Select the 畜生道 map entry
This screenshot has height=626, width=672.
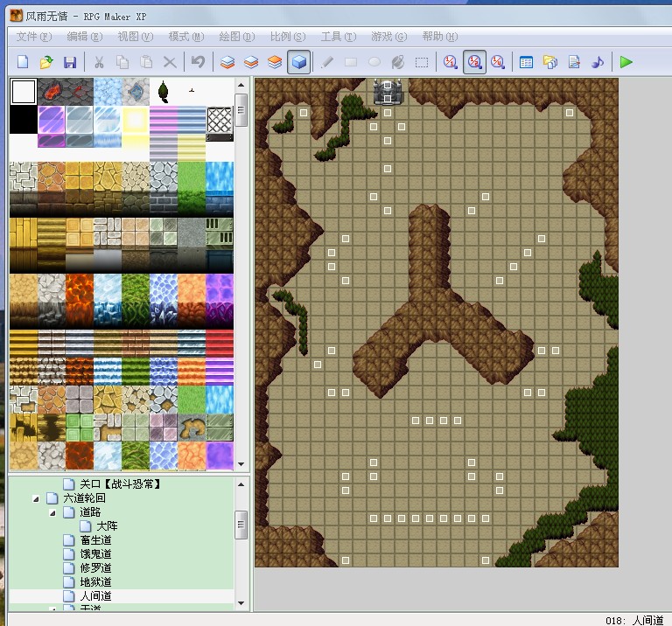click(x=95, y=540)
